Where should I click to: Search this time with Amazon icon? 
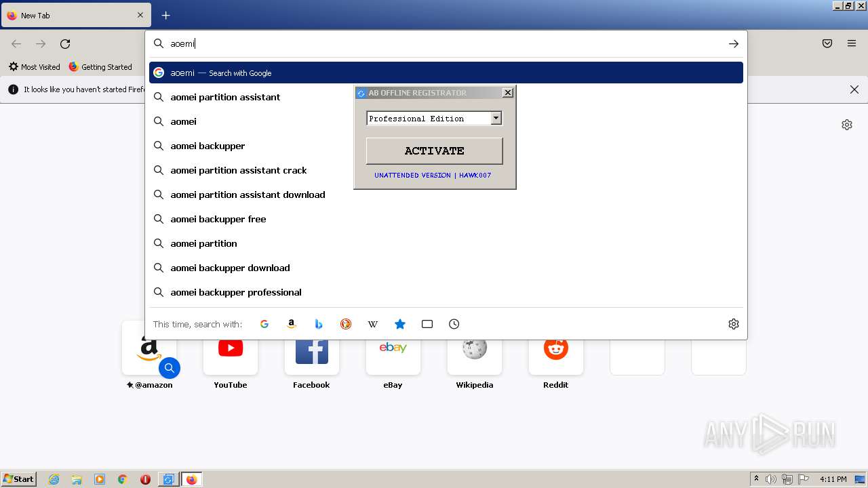click(x=292, y=324)
